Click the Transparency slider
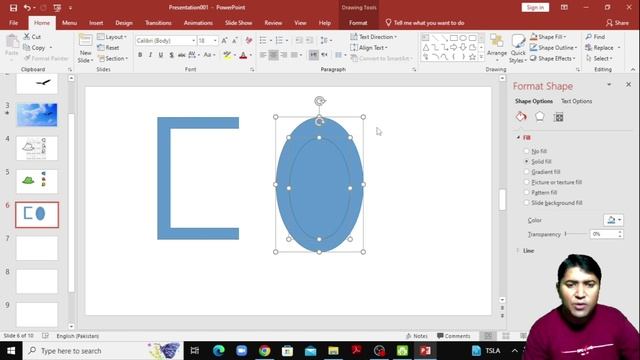640x360 pixels. [x=576, y=234]
